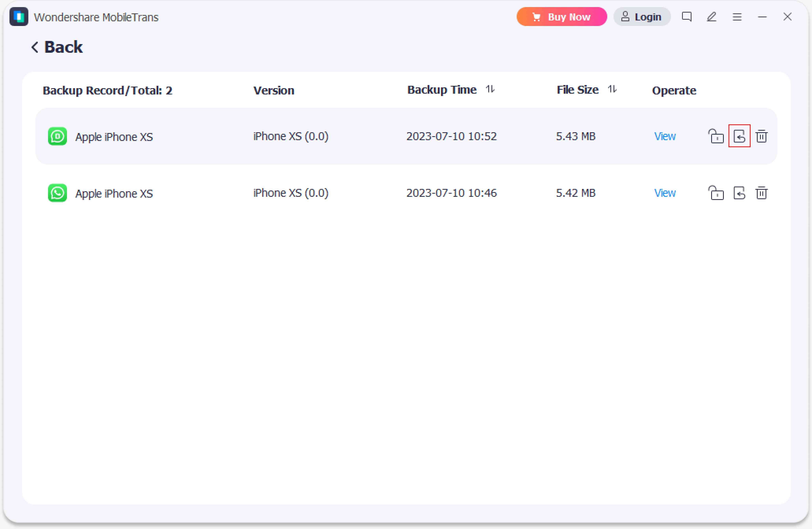Click the lock icon for the 10:52 backup

click(716, 136)
